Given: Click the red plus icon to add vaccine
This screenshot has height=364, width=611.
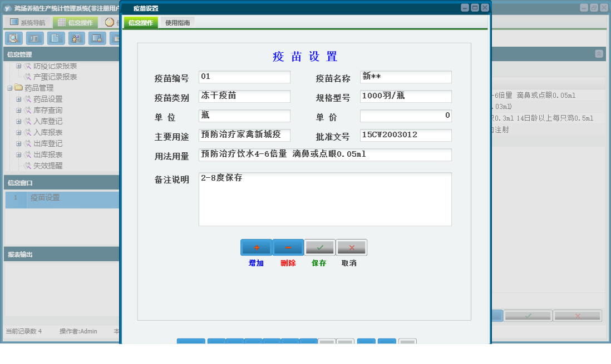Looking at the screenshot, I should [255, 247].
